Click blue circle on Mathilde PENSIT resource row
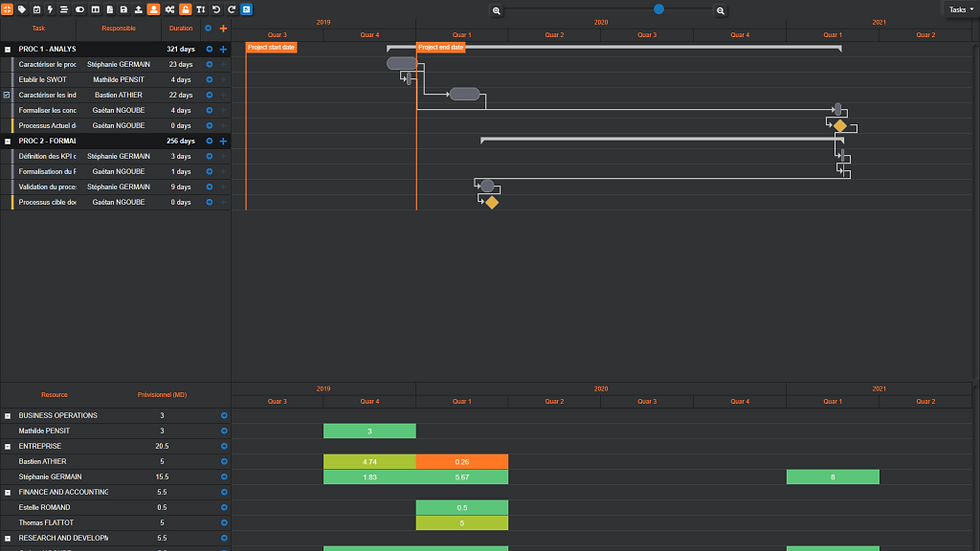The height and width of the screenshot is (551, 980). [224, 431]
